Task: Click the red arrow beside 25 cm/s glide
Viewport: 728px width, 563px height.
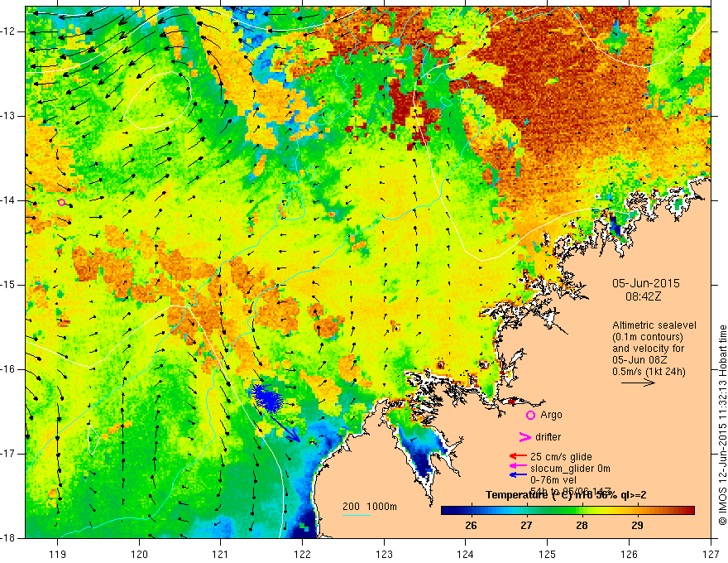Action: 518,456
